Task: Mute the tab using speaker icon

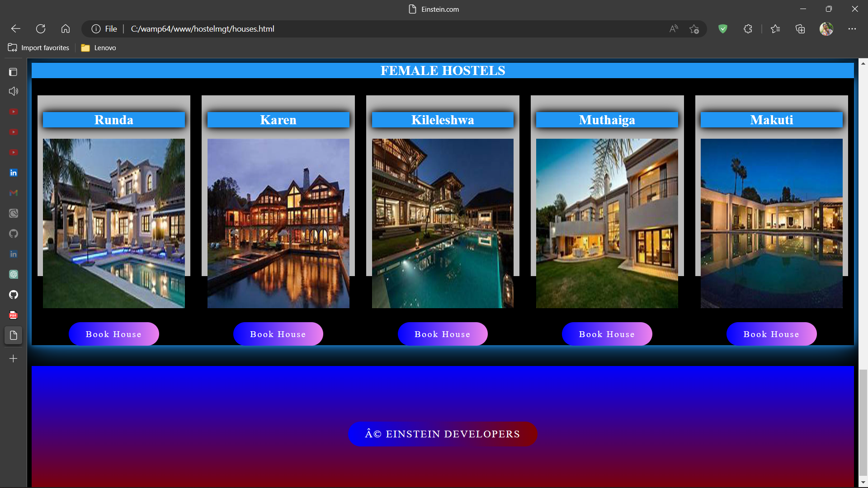Action: click(x=14, y=91)
